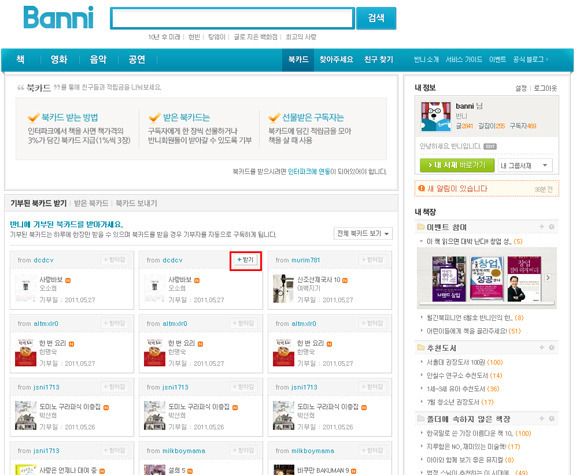Image resolution: width=580 pixels, height=475 pixels.
Task: Collapse the 이 책 읽으면 대박 난다 bookshelf
Action: [421, 242]
